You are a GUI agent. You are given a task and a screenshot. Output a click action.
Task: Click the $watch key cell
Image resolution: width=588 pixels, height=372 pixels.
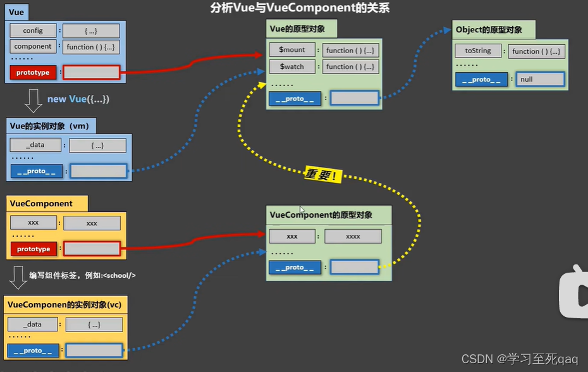point(292,66)
